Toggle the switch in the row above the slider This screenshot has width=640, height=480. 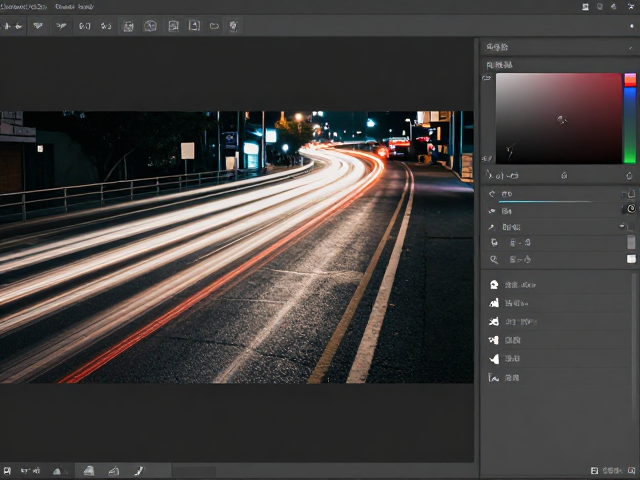(629, 194)
